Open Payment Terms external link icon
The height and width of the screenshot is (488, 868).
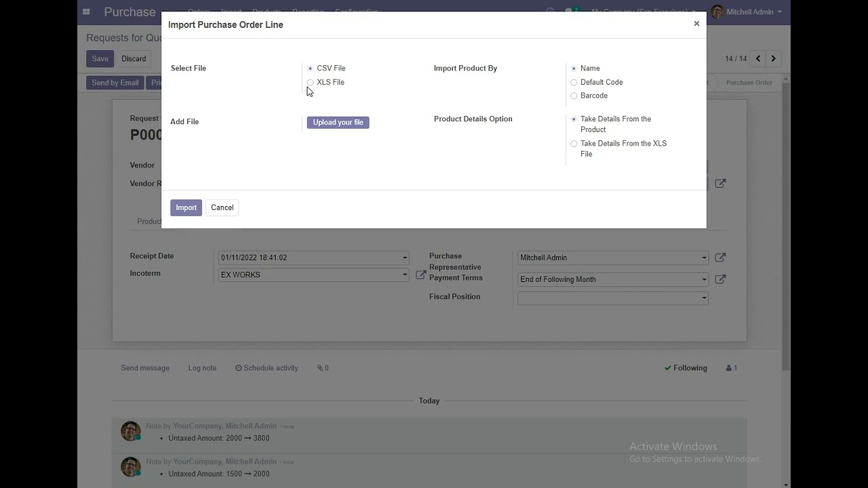coord(720,279)
